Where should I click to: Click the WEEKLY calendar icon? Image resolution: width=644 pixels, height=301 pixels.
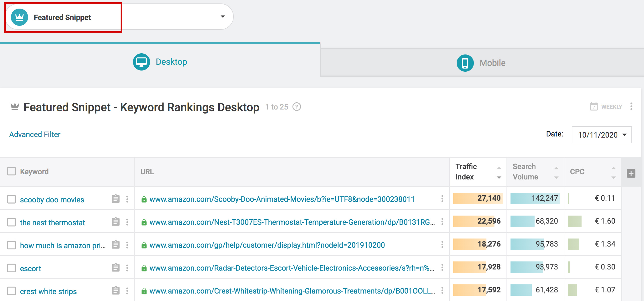(594, 107)
